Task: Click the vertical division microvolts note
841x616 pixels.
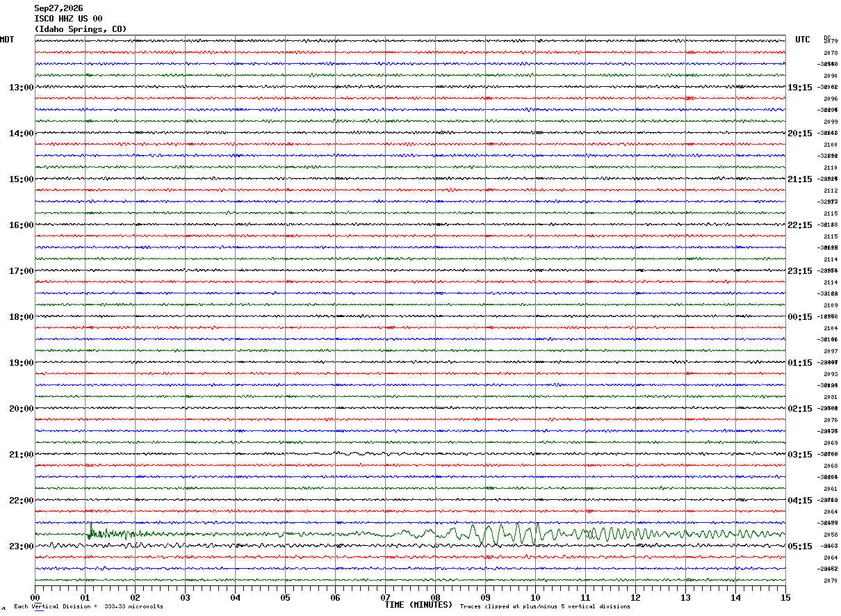Action: click(88, 606)
